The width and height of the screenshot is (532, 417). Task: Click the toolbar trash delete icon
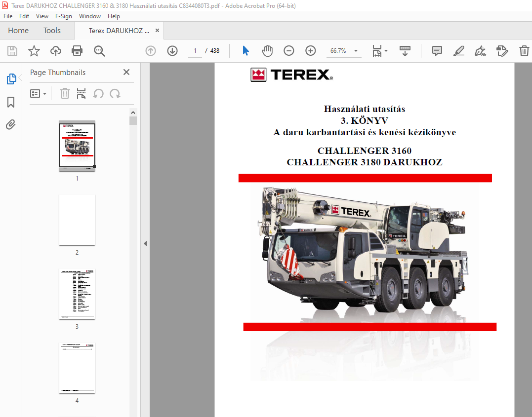(x=524, y=51)
